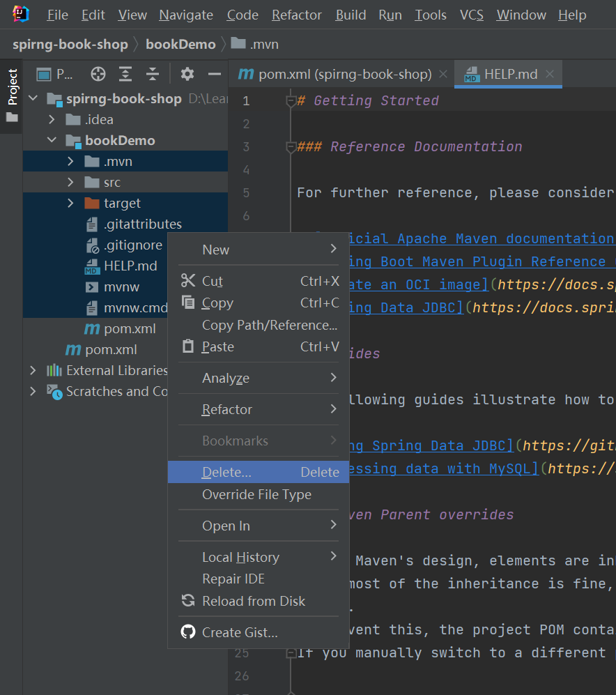Click line number 1 in gutter
This screenshot has width=616, height=695.
tap(247, 102)
